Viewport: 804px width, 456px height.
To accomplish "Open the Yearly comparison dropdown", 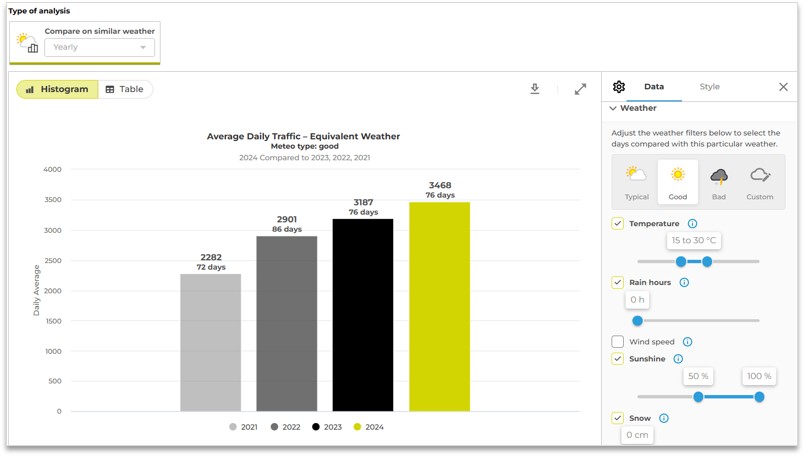I will 99,47.
